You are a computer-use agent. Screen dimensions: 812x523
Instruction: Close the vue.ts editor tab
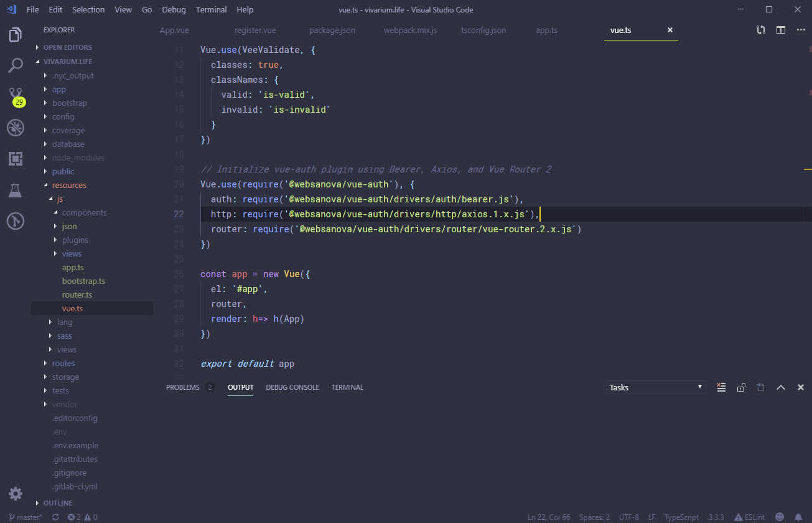[670, 30]
